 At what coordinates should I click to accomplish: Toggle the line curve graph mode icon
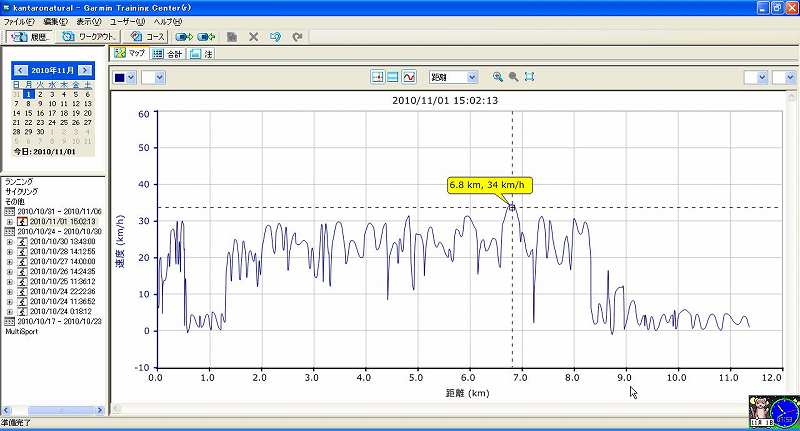coord(409,77)
